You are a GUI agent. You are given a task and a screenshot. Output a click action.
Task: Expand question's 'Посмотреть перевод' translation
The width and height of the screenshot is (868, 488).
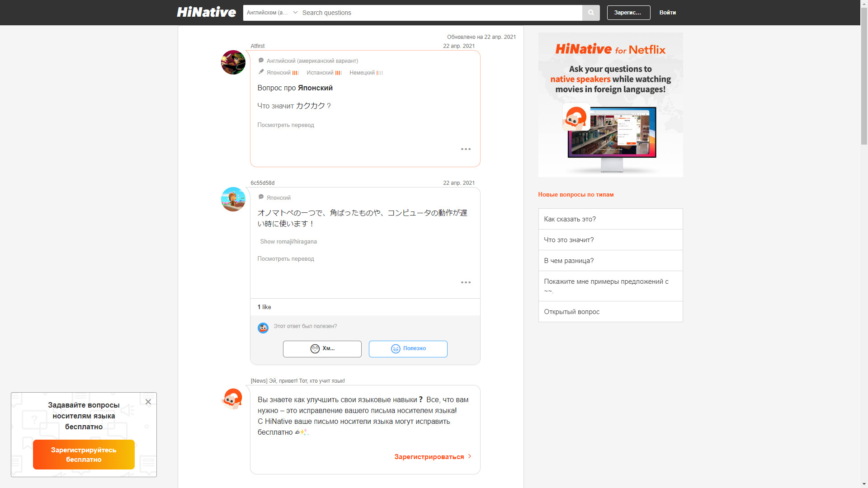[x=285, y=125]
